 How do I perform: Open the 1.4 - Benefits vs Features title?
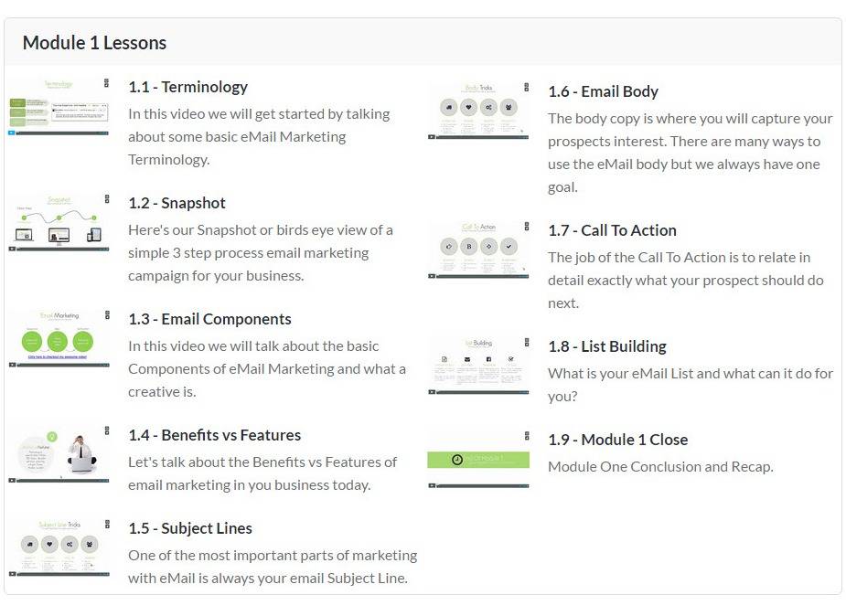[x=214, y=435]
